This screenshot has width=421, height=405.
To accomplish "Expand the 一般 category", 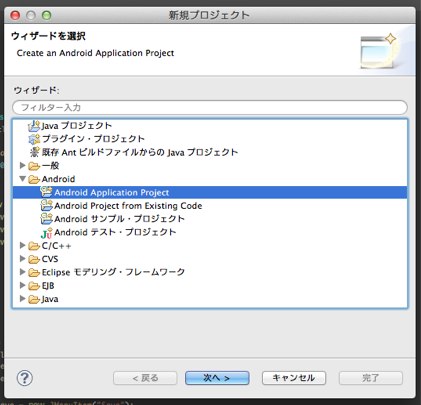I will point(23,165).
